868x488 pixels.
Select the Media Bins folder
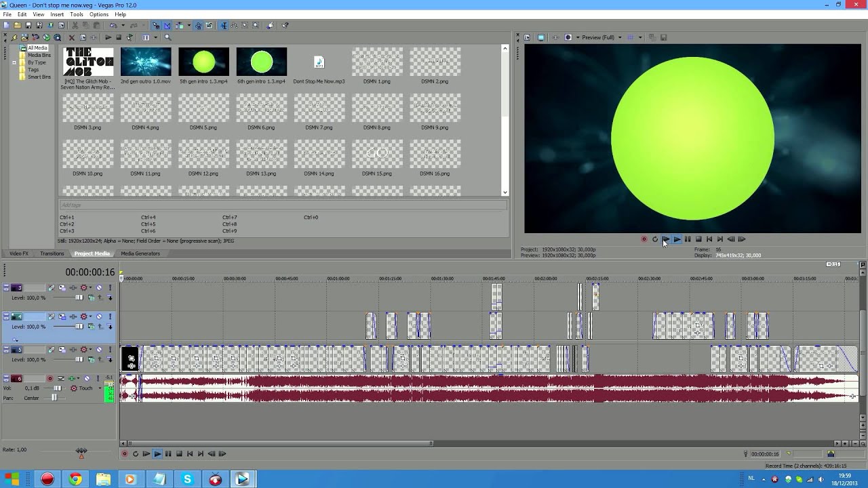point(39,55)
